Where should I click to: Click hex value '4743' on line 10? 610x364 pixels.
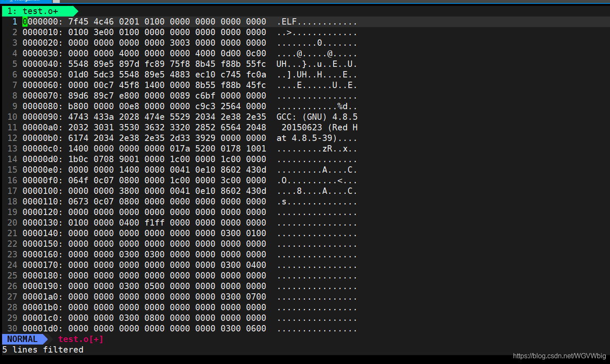coord(78,117)
